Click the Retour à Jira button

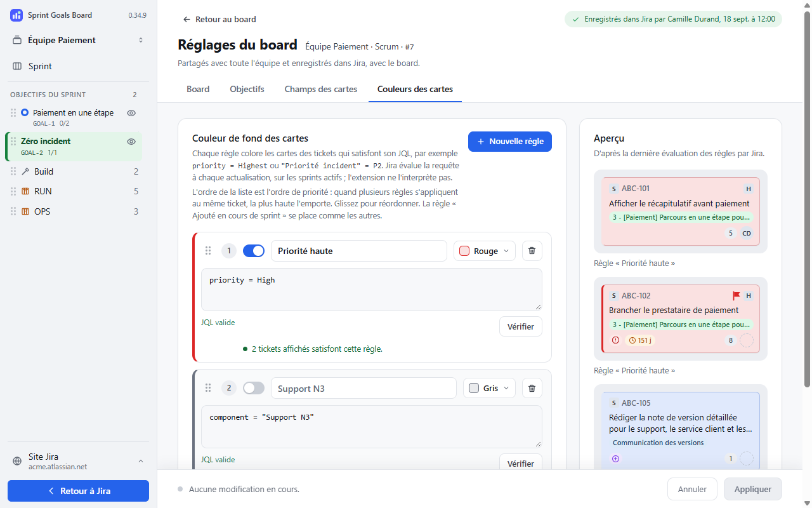click(79, 491)
